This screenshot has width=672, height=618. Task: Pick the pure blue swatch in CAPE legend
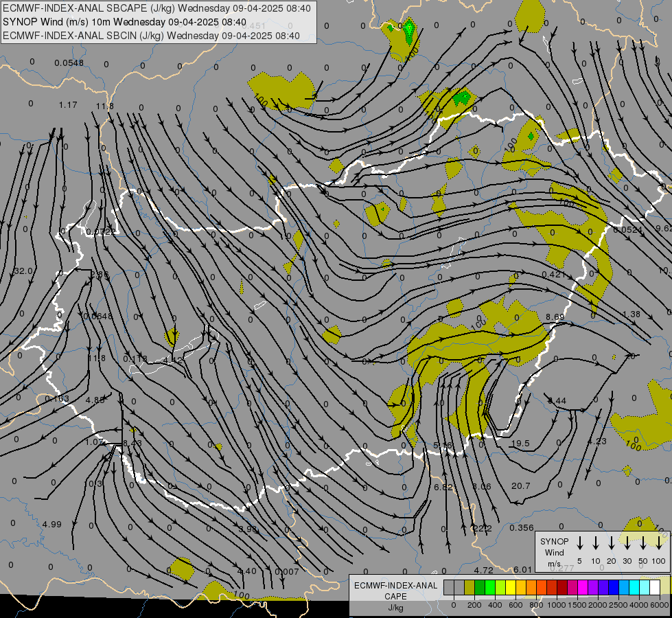point(613,587)
